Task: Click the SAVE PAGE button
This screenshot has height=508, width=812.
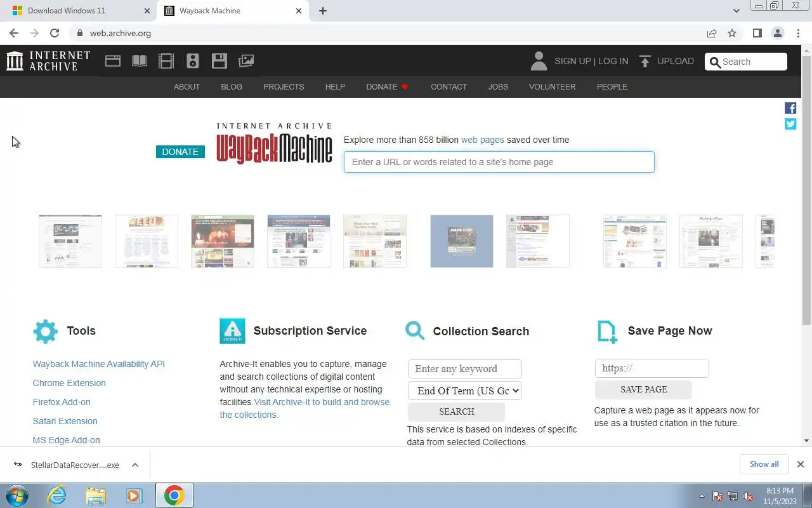Action: pos(643,389)
